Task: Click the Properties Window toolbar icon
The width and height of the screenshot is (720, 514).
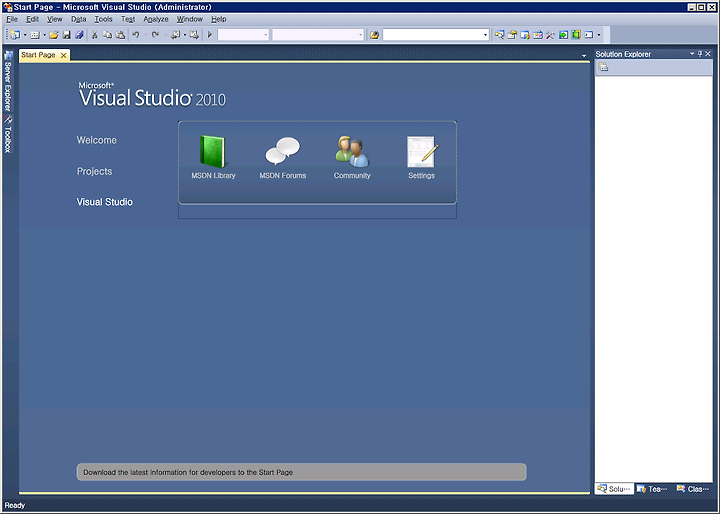Action: click(x=512, y=35)
